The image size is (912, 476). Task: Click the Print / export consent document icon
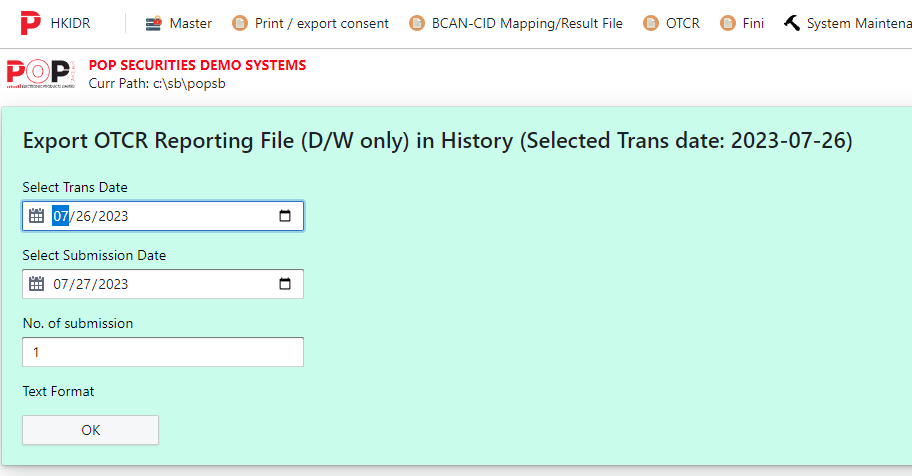[240, 23]
